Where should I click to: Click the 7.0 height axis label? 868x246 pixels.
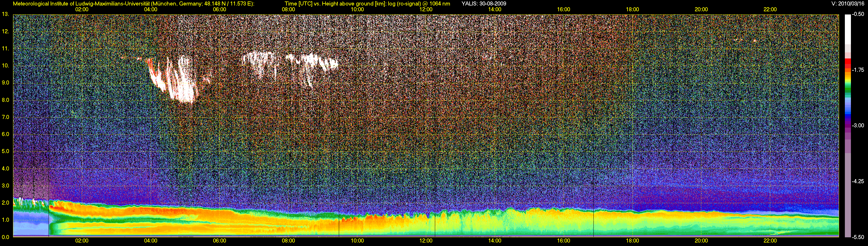pyautogui.click(x=5, y=117)
